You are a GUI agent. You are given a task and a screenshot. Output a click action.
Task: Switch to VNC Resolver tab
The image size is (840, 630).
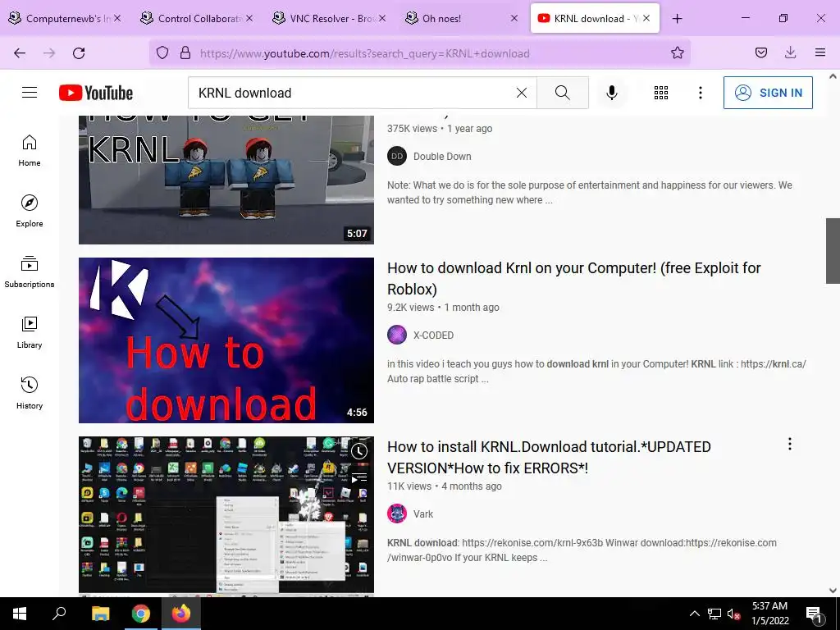coord(329,19)
